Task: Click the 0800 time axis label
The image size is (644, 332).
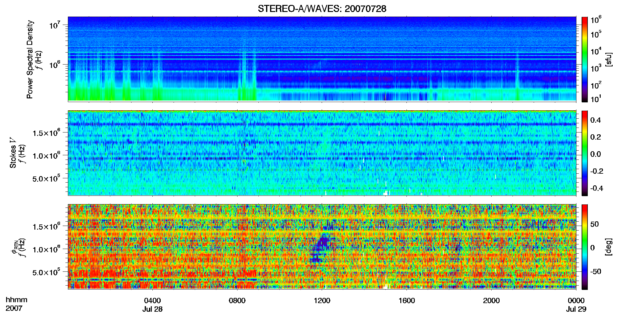Action: 237,301
